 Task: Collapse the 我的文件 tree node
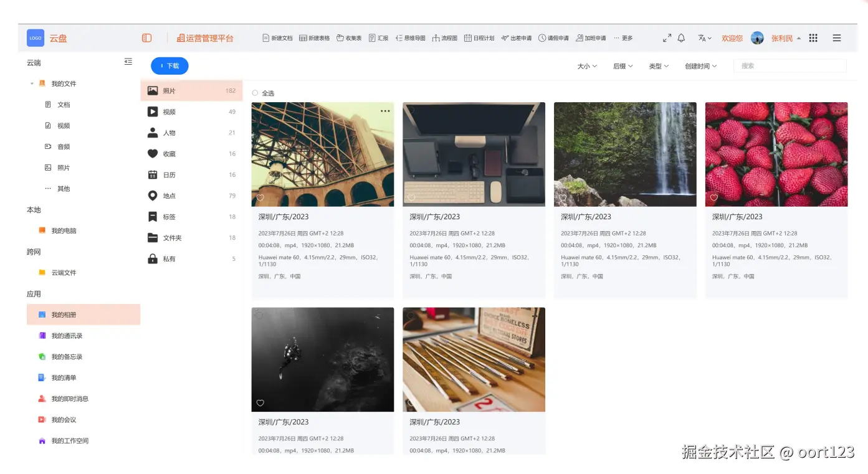32,83
